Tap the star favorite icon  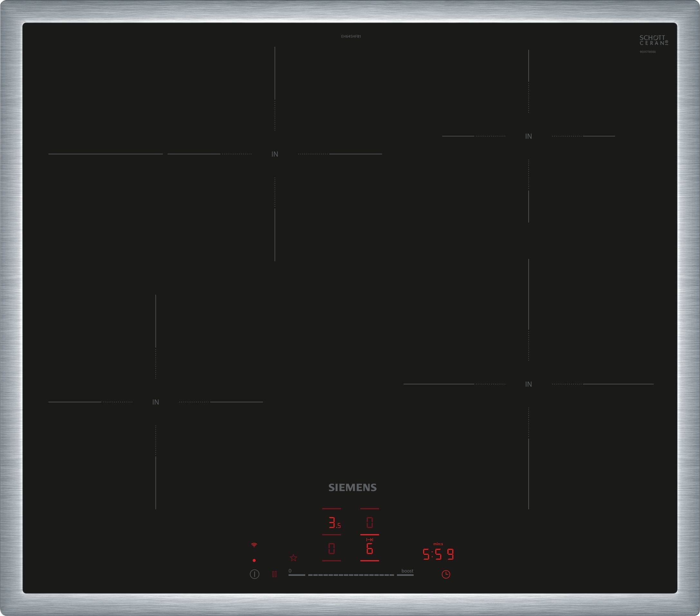pyautogui.click(x=294, y=558)
